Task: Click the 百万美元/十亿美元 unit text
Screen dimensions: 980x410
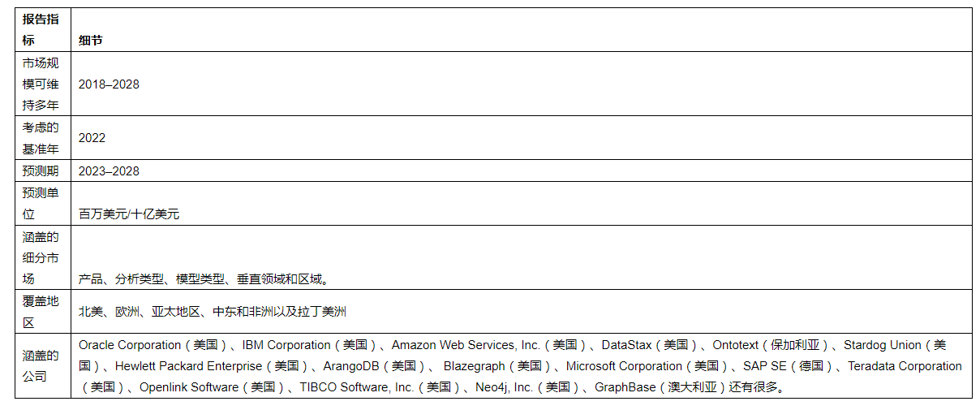Action: [x=129, y=214]
